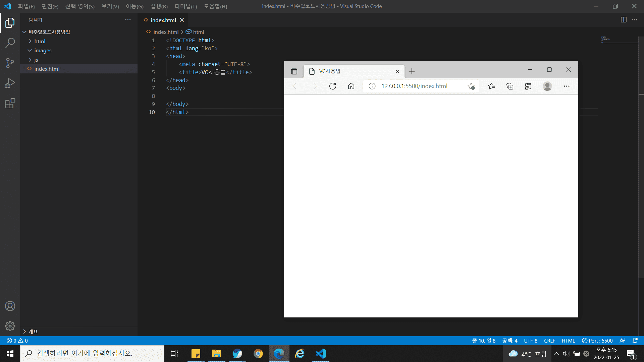This screenshot has width=644, height=362.
Task: Open the Extensions view
Action: coord(10,103)
